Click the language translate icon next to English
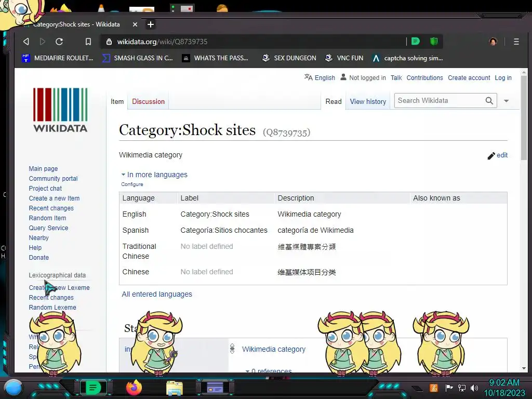The image size is (532, 399). 308,77
